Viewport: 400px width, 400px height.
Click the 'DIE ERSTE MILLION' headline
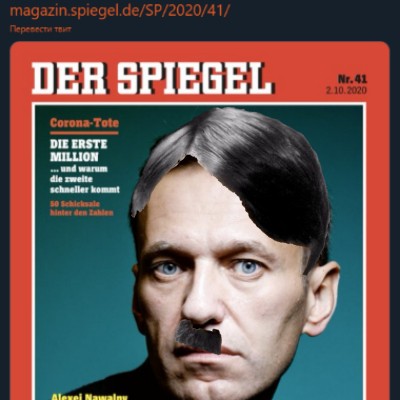79,150
